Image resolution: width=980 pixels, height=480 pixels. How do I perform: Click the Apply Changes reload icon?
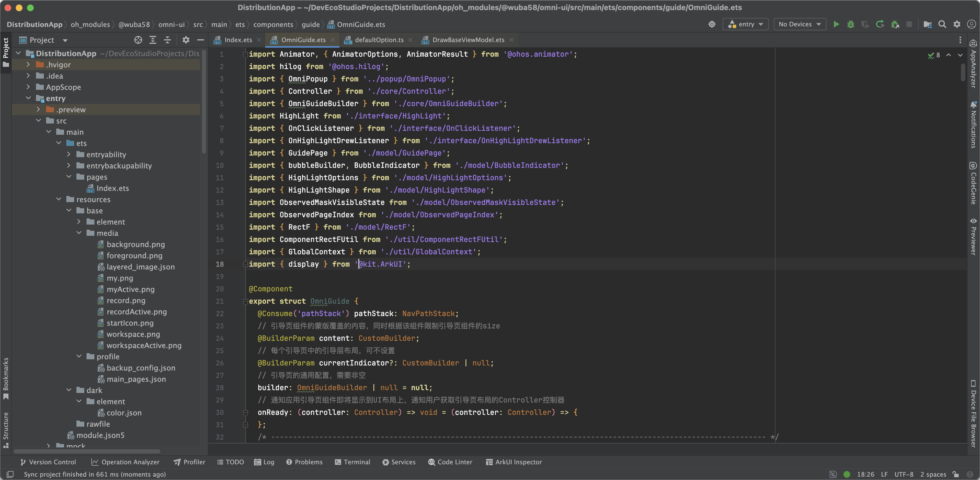pos(880,24)
